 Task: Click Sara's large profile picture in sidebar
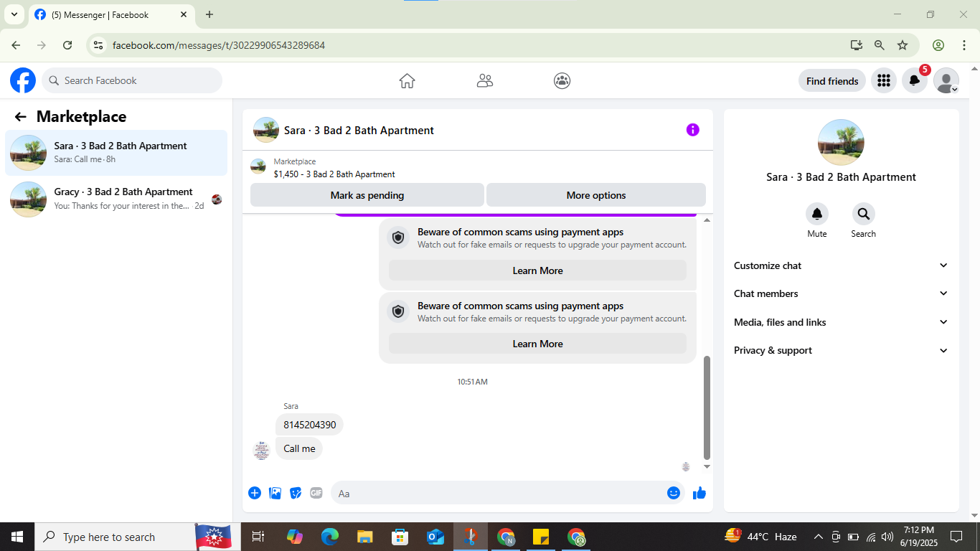click(x=841, y=142)
